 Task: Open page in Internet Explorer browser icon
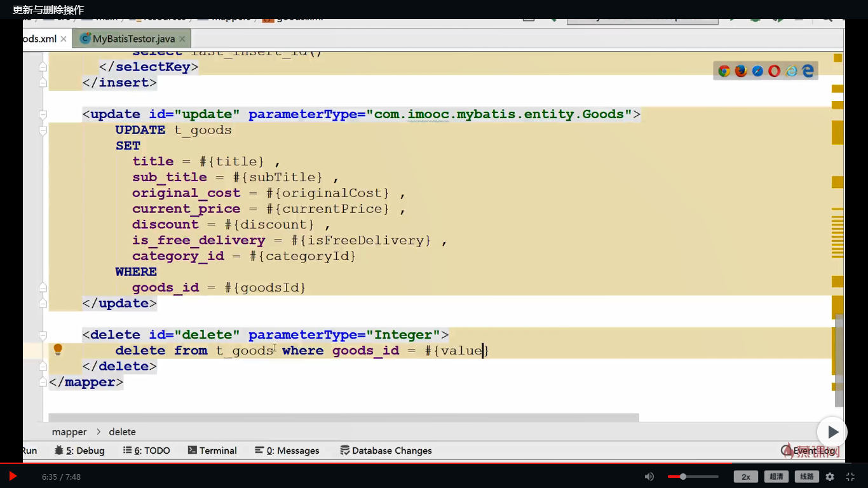click(791, 71)
